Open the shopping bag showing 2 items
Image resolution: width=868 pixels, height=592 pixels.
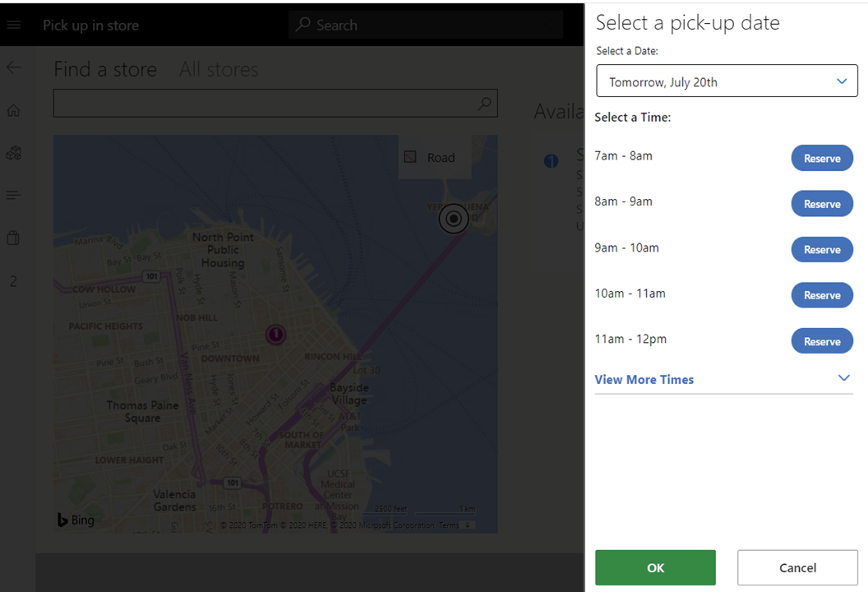[x=12, y=238]
